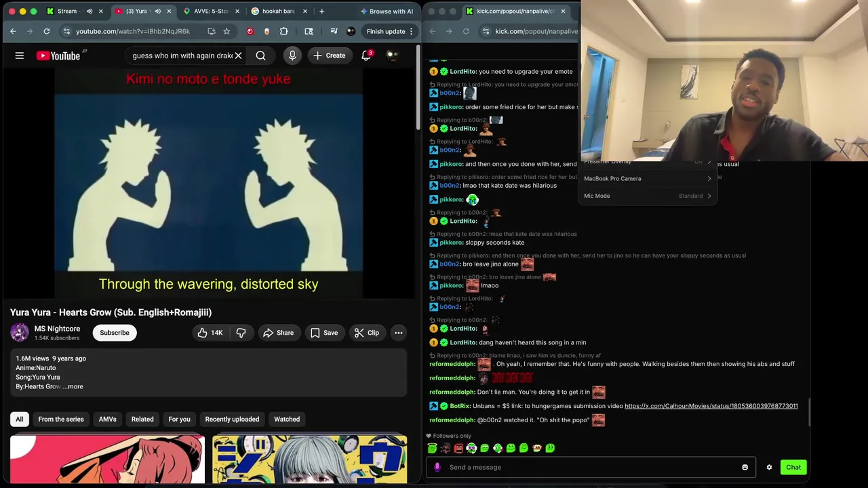
Task: Open the right recommended video thumbnail
Action: click(x=309, y=460)
